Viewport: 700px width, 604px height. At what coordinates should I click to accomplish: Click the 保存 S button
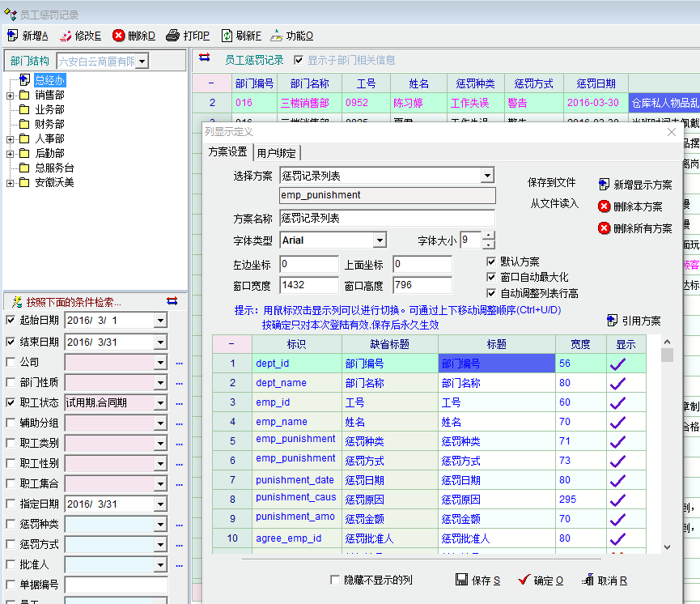click(x=477, y=581)
